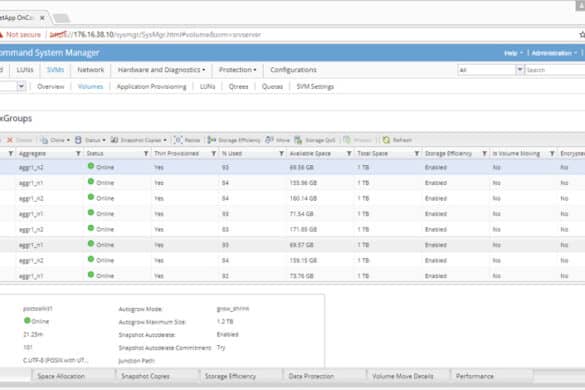Screen dimensions: 585x390
Task: Click the filter funnel just left of Encrypted header
Action: (552, 153)
